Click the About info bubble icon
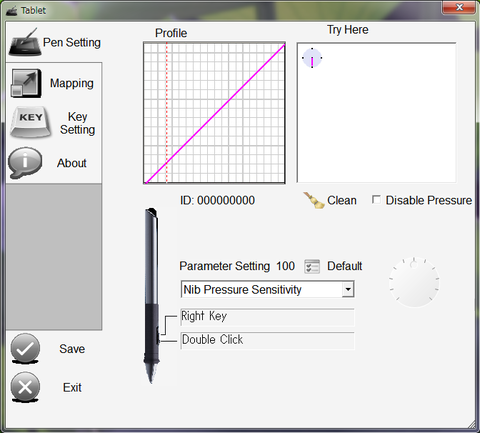This screenshot has width=480, height=433. pos(25,163)
